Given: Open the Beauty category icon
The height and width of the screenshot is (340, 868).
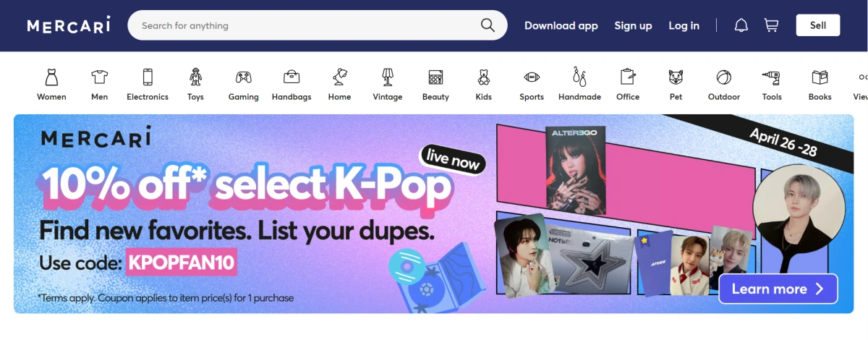Looking at the screenshot, I should 435,77.
